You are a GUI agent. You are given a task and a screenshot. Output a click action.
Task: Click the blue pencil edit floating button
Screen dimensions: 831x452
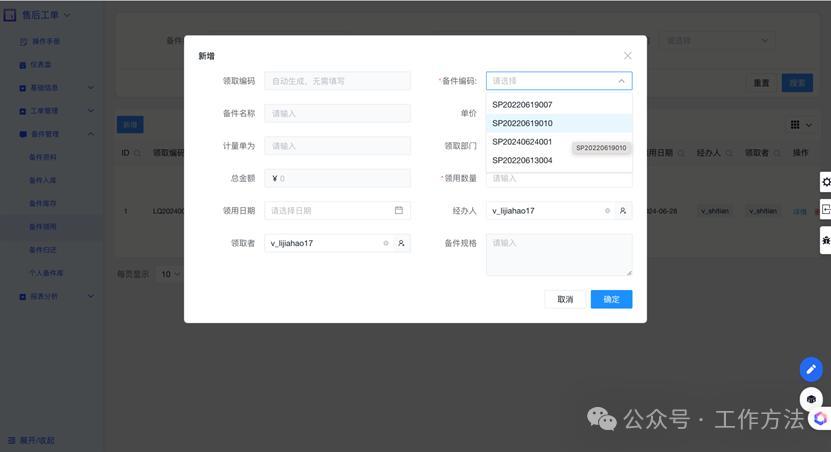tap(811, 369)
